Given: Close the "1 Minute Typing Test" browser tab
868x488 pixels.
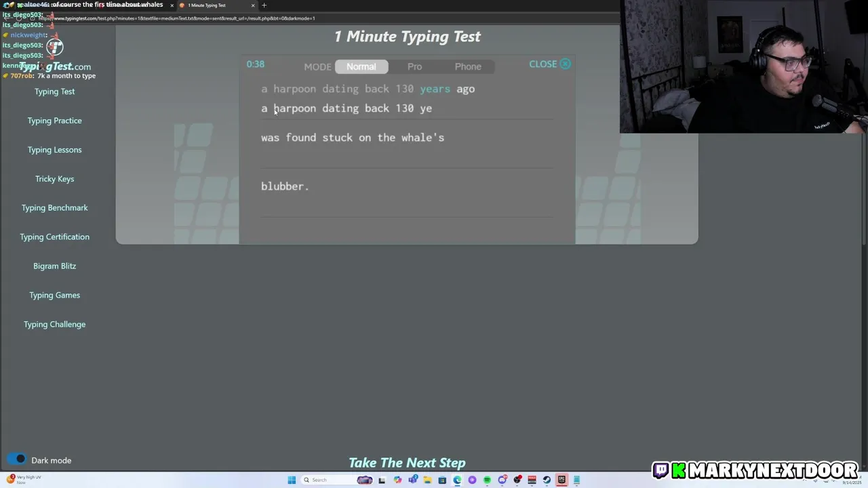Looking at the screenshot, I should point(253,5).
